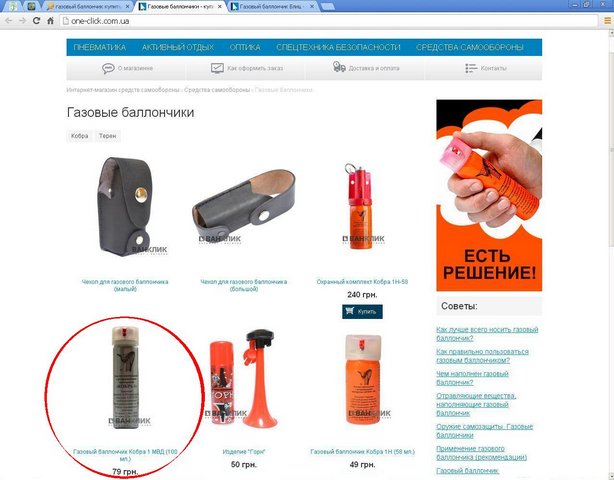Select the ОПТИКА menu item
Image resolution: width=614 pixels, height=480 pixels.
tap(245, 47)
